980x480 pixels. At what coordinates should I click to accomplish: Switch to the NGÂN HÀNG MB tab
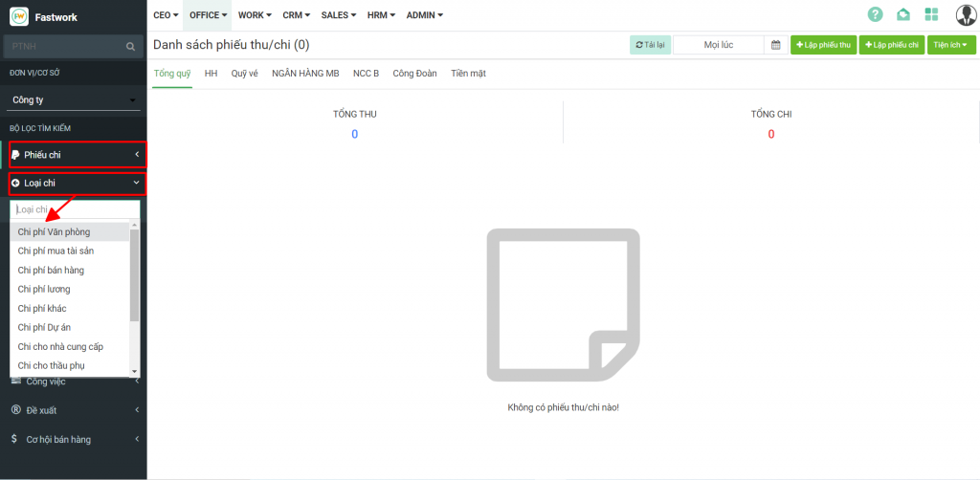click(304, 73)
